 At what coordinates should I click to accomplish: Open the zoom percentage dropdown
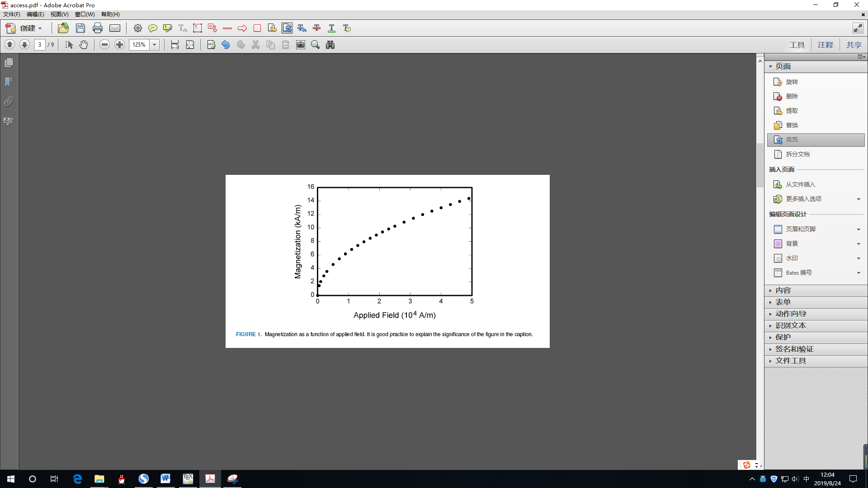tap(155, 45)
